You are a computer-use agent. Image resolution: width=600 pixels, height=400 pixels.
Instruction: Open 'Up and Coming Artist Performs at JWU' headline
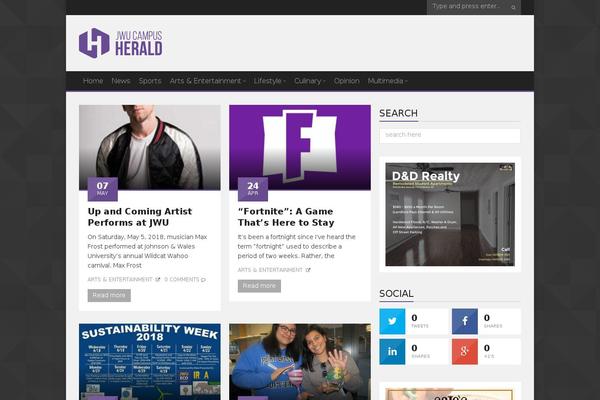140,217
